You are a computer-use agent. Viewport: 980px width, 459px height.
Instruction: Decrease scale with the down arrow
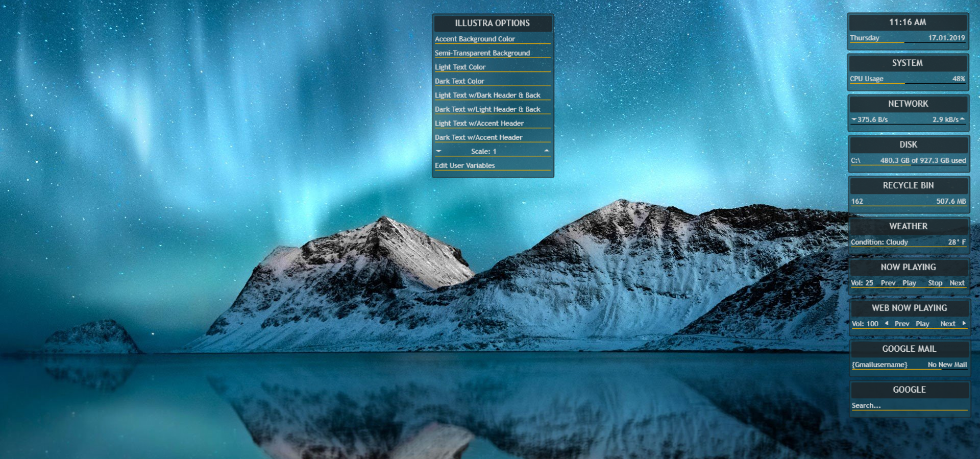[438, 151]
